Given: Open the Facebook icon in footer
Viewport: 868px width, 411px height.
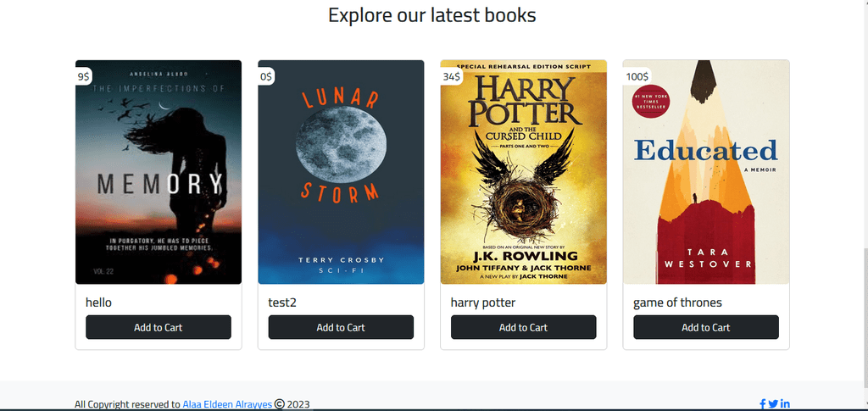Looking at the screenshot, I should pyautogui.click(x=762, y=404).
